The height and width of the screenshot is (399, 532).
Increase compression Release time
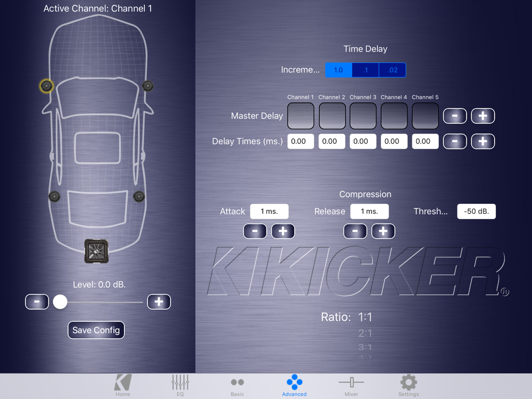[x=383, y=231]
